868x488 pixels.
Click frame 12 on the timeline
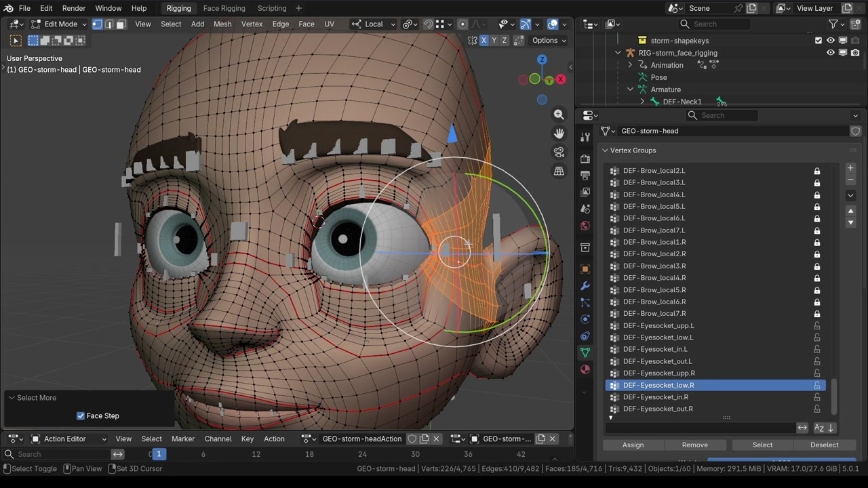click(x=256, y=454)
